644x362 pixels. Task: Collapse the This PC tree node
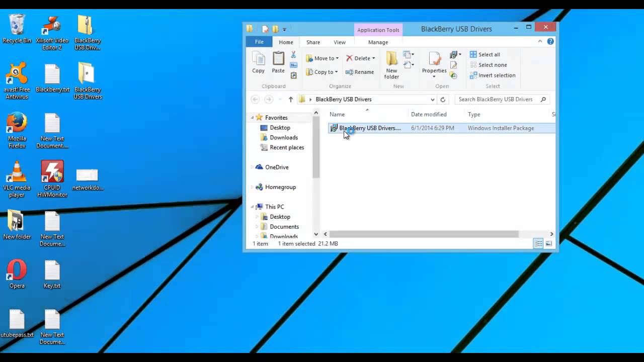(253, 207)
